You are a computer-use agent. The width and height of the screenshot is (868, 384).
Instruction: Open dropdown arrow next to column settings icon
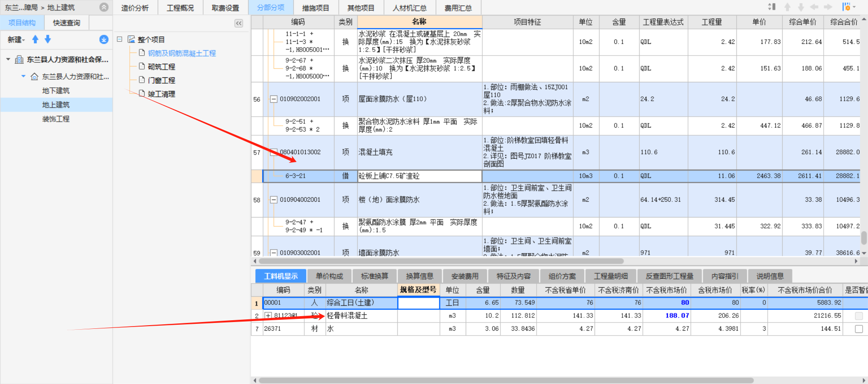pyautogui.click(x=854, y=7)
